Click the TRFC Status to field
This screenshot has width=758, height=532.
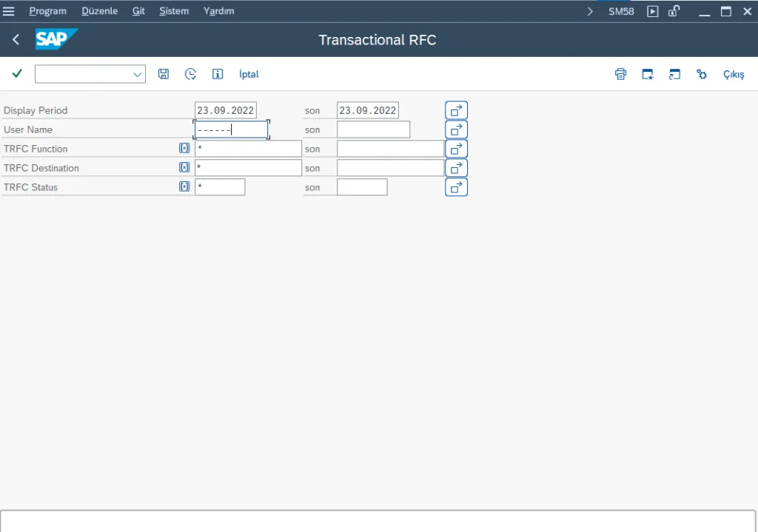[362, 187]
